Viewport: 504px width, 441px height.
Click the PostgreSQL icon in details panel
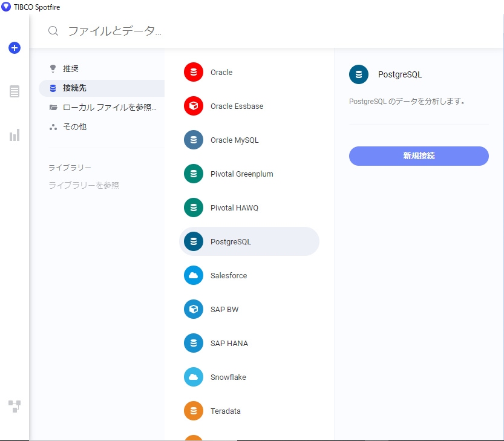coord(359,74)
